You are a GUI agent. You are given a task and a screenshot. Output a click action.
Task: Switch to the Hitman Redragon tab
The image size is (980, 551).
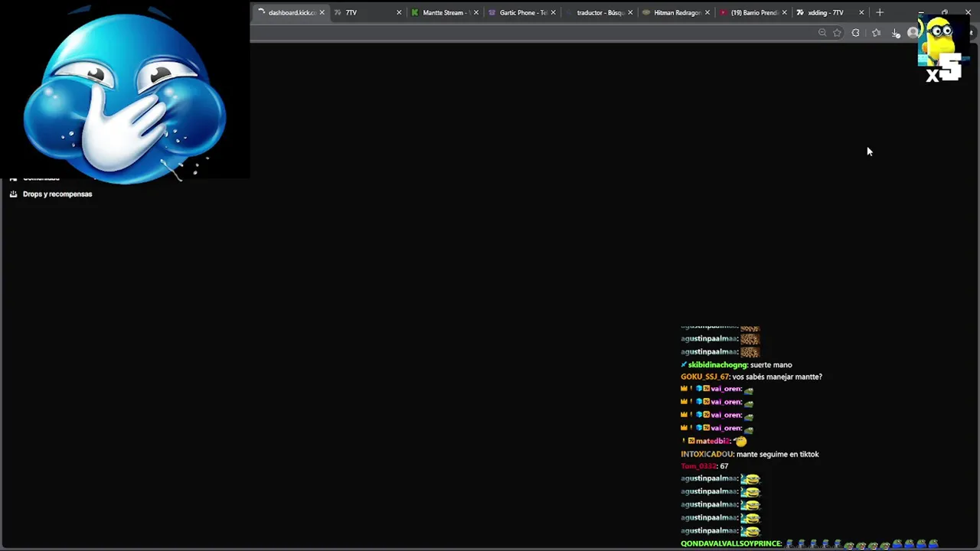pyautogui.click(x=676, y=12)
